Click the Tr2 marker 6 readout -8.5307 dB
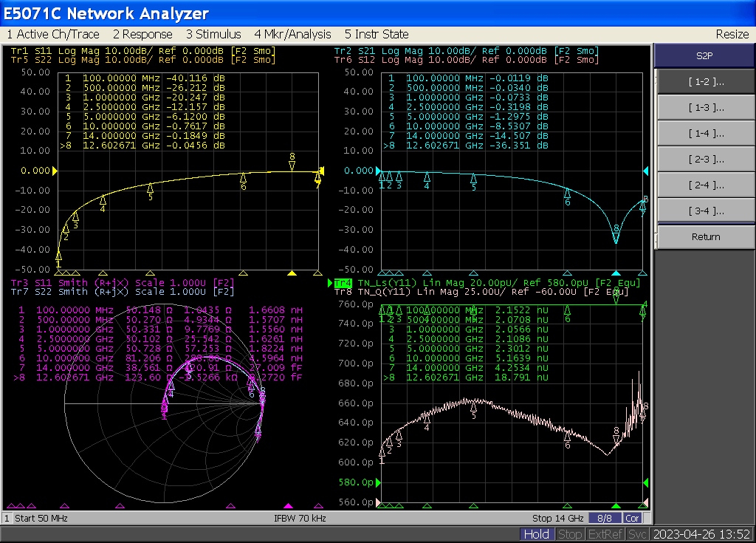Image resolution: width=756 pixels, height=543 pixels. [519, 126]
